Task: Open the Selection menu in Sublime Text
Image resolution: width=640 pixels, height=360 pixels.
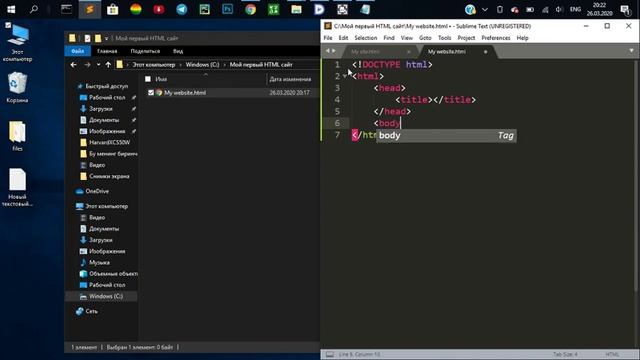Action: [x=365, y=38]
